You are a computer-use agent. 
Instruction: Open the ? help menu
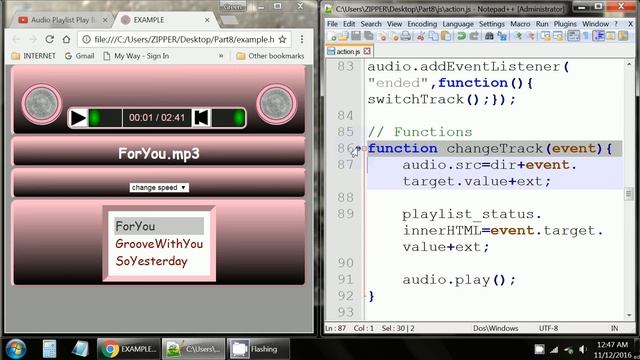pos(616,24)
